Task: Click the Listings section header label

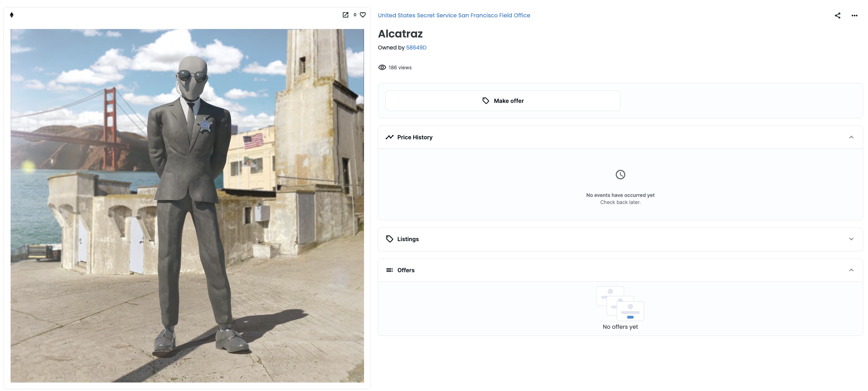Action: point(408,239)
